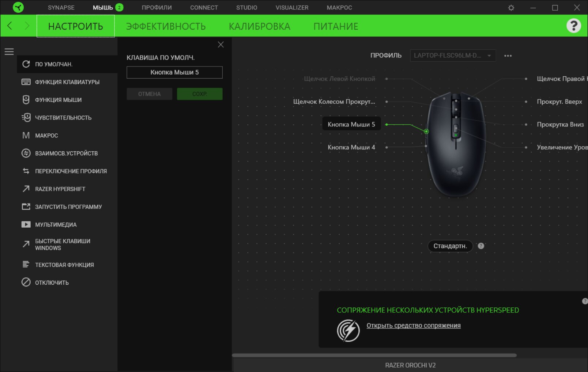The height and width of the screenshot is (372, 588).
Task: Select Щелчок Правой mapping label
Action: (x=562, y=79)
